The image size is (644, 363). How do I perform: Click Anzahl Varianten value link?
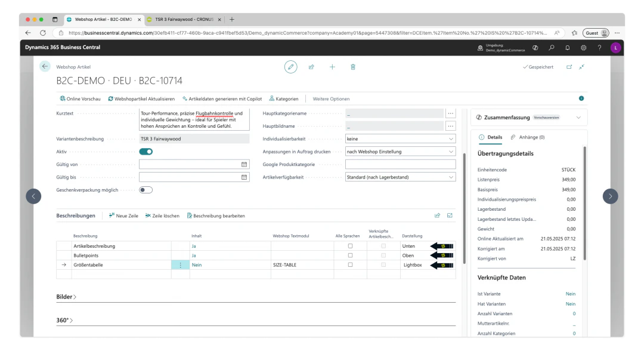[x=574, y=313]
